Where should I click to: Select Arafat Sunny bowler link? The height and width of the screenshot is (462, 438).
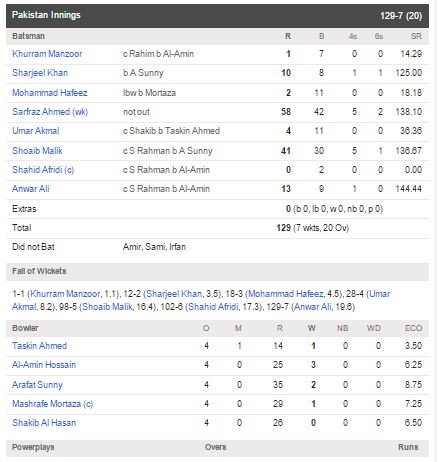(37, 385)
